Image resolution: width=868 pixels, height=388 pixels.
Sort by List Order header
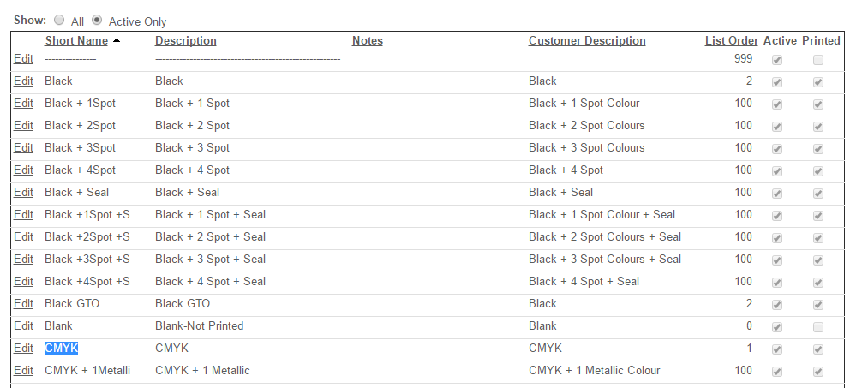[731, 40]
